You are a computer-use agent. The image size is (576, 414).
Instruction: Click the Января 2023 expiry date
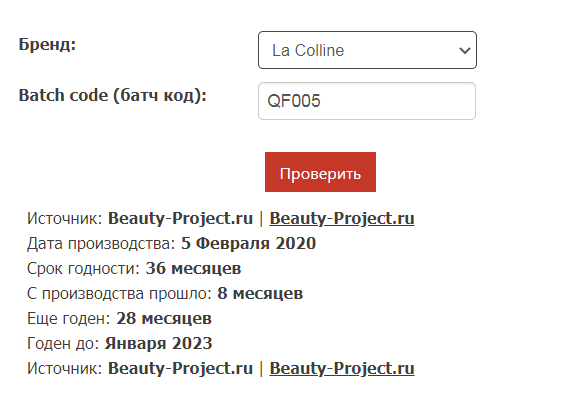pos(159,343)
